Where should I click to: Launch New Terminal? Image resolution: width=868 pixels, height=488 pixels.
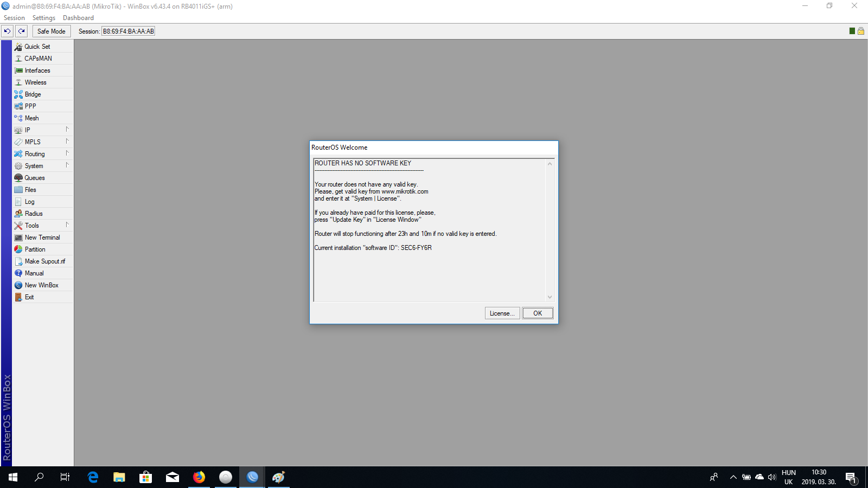(x=43, y=237)
